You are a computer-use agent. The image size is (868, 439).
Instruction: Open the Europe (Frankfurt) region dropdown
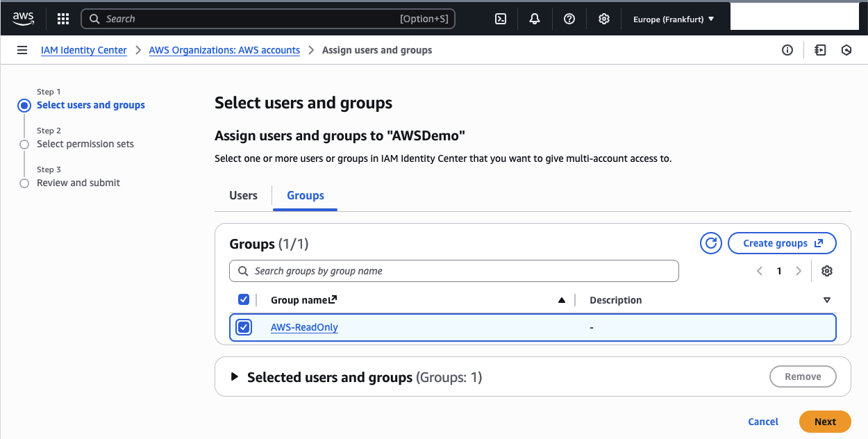tap(671, 19)
